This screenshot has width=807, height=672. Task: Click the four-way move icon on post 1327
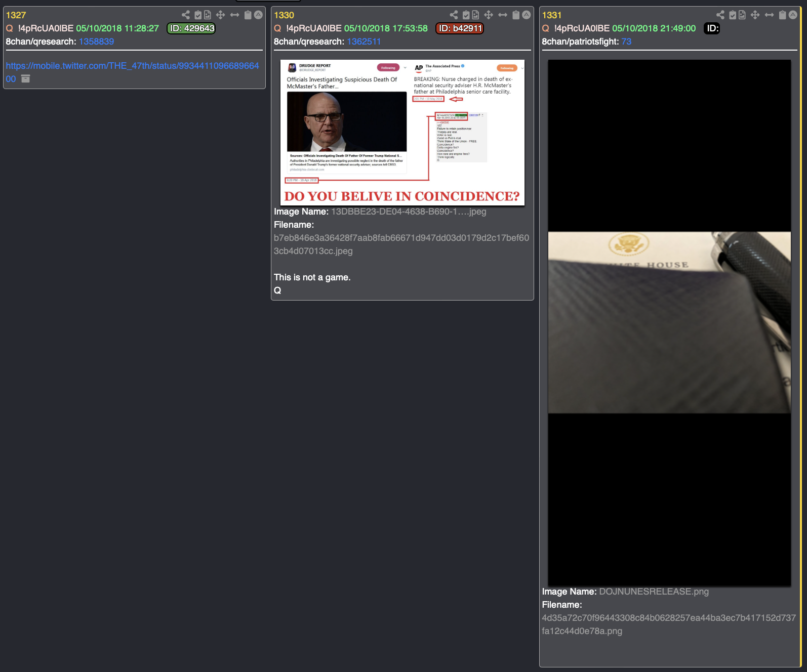coord(221,15)
